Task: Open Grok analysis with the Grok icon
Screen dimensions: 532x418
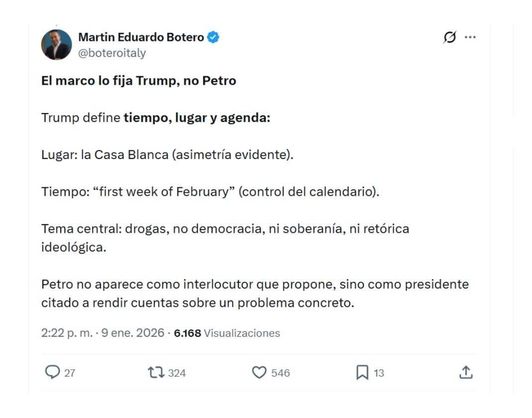Action: point(448,37)
